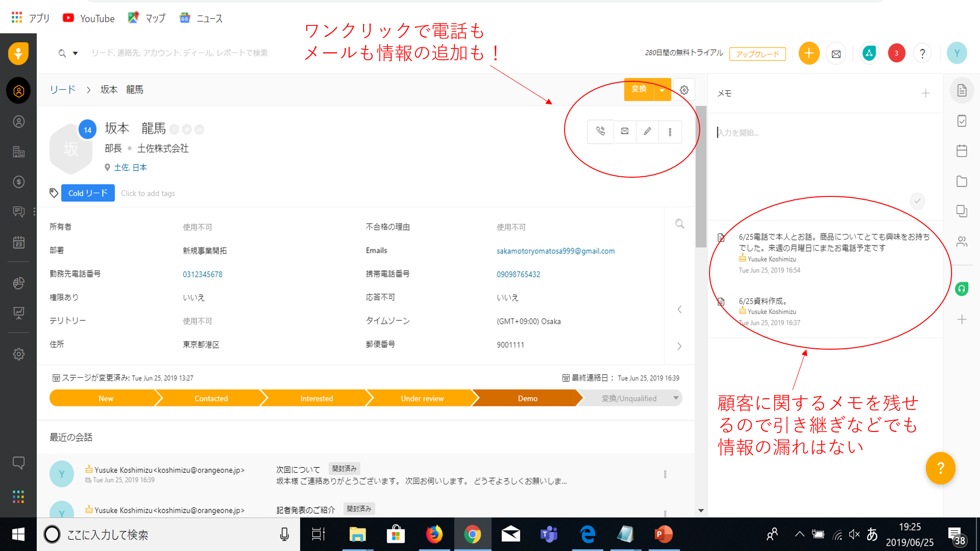
Task: Open the calendar icon in the right panel
Action: (962, 151)
